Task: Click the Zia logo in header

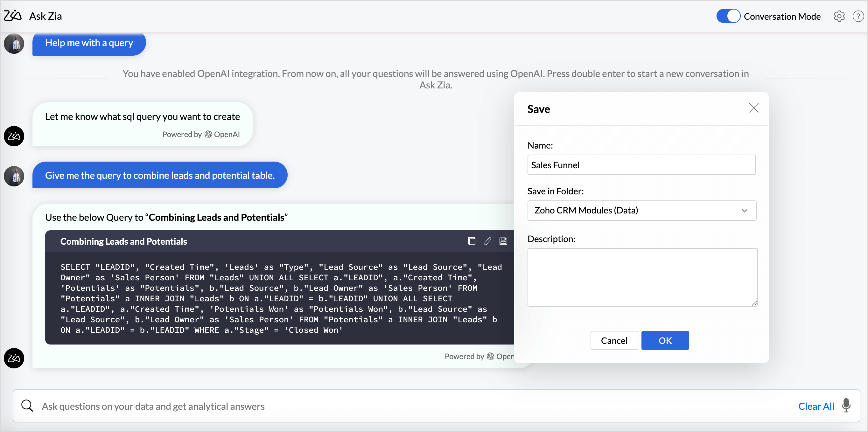Action: coord(12,16)
